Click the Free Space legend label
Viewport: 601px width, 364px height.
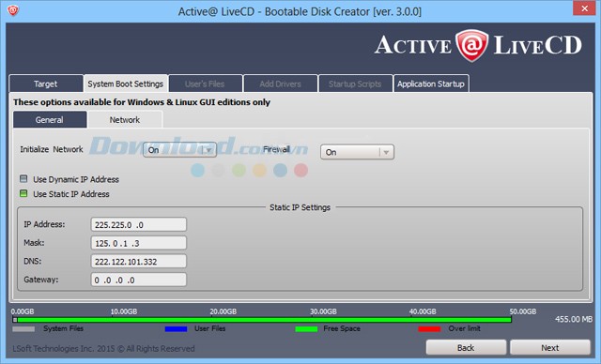tap(342, 328)
